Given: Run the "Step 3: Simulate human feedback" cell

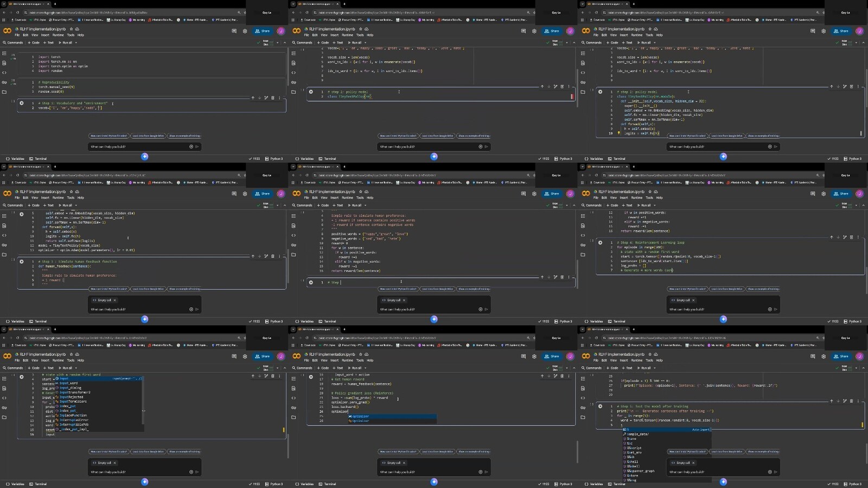Looking at the screenshot, I should (x=22, y=262).
